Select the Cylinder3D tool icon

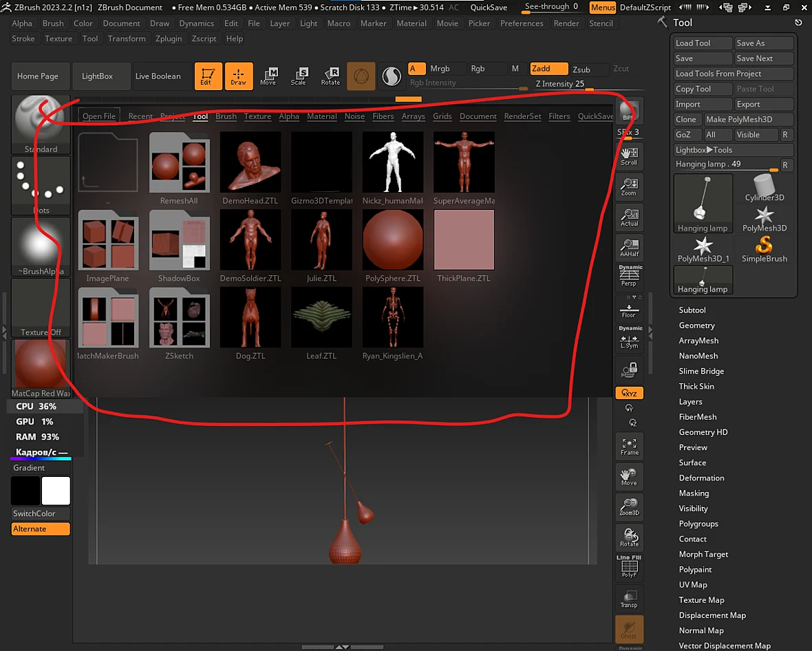tap(765, 188)
